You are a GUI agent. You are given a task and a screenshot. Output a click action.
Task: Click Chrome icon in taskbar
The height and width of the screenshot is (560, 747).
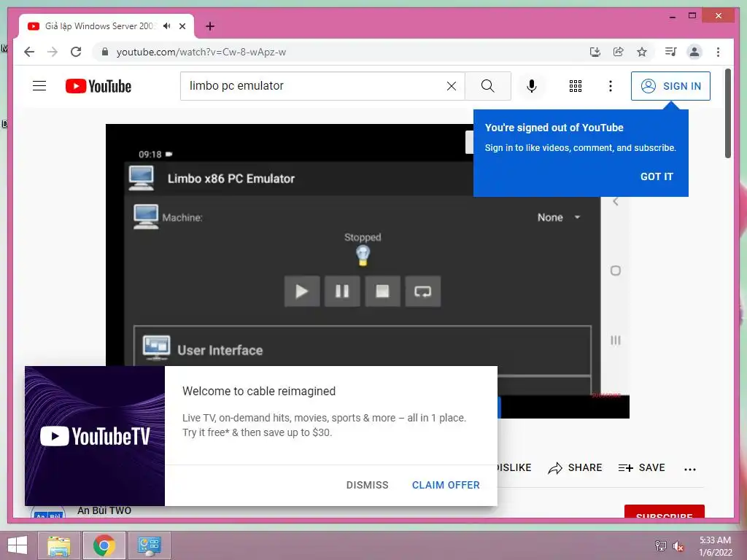(104, 545)
